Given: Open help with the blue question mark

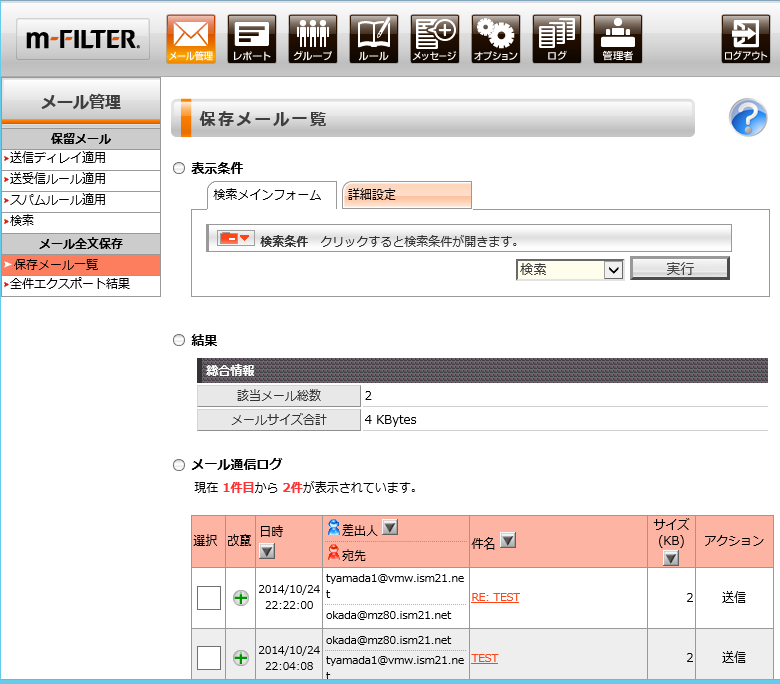Looking at the screenshot, I should tap(747, 118).
